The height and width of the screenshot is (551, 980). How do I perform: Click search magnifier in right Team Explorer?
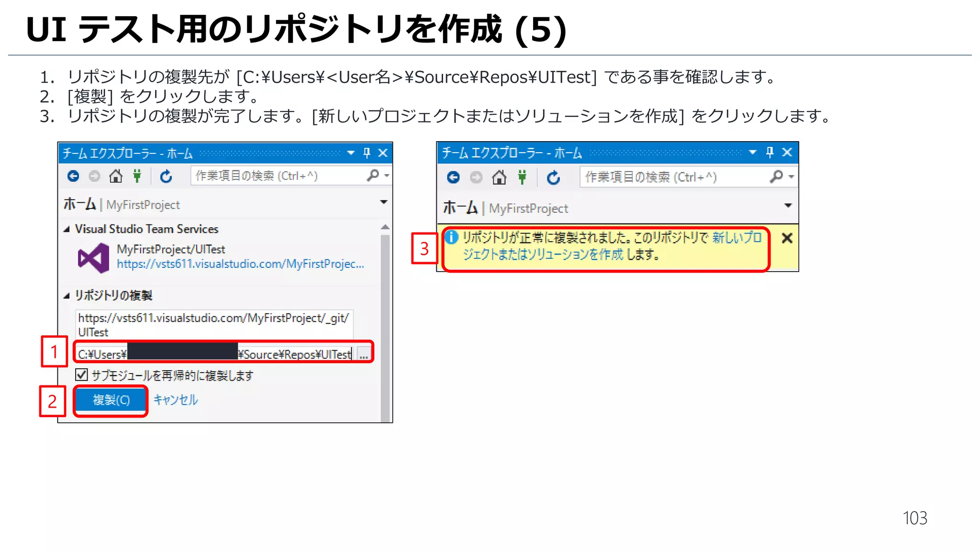(776, 176)
